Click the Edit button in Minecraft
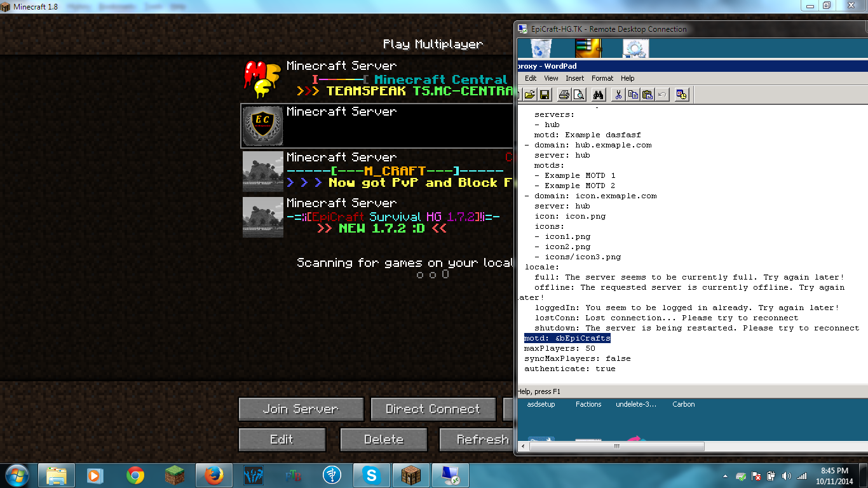This screenshot has height=488, width=868. click(281, 440)
